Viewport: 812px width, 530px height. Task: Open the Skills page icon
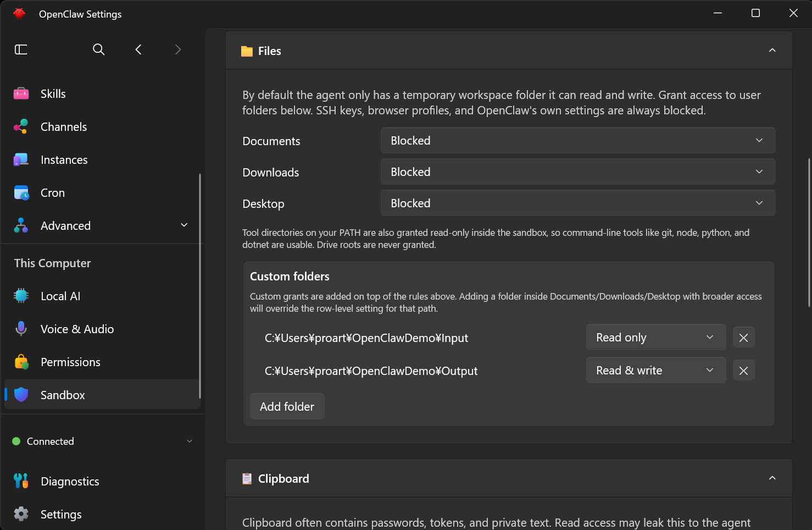point(21,94)
